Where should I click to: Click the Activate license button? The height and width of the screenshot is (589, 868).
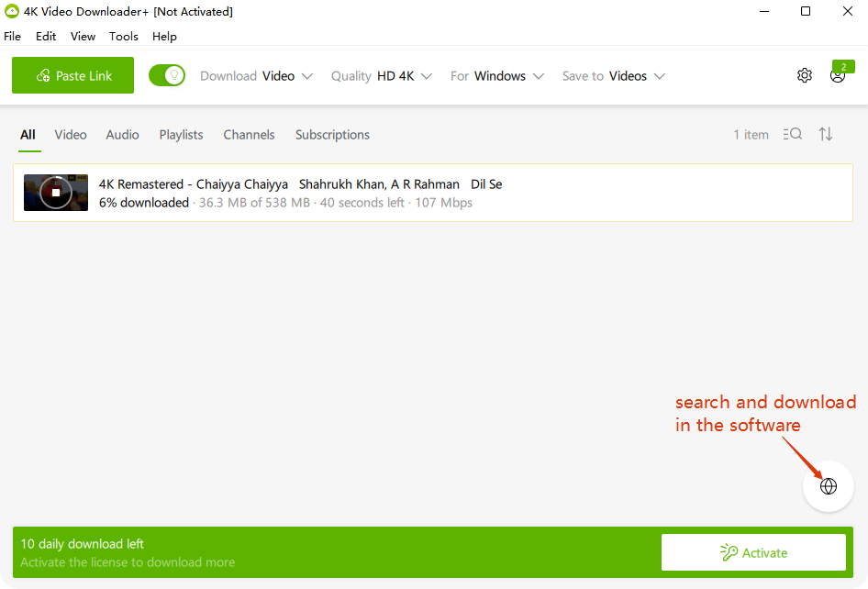753,552
